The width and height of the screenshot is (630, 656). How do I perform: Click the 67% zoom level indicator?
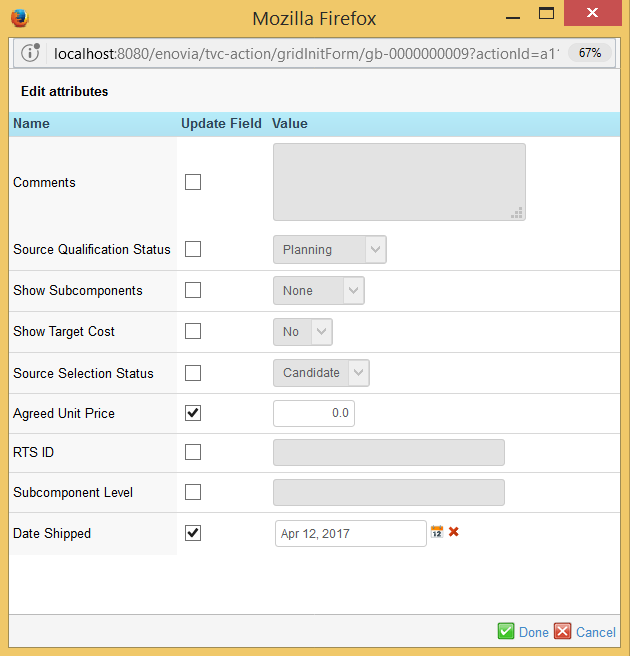coord(590,52)
